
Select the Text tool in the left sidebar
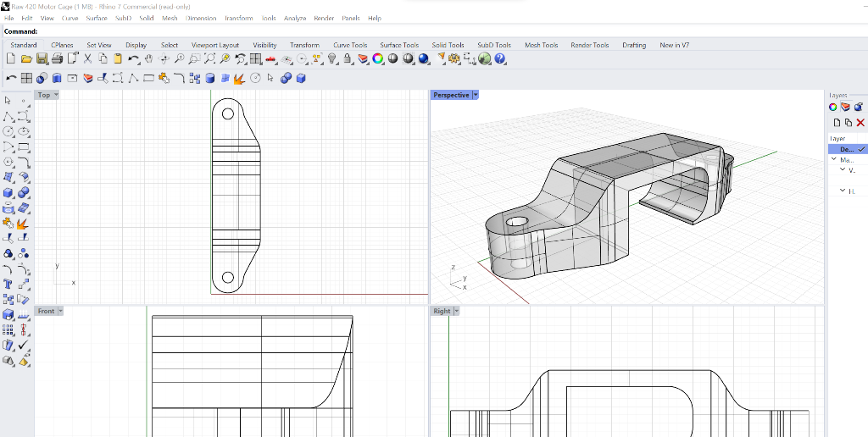click(8, 285)
